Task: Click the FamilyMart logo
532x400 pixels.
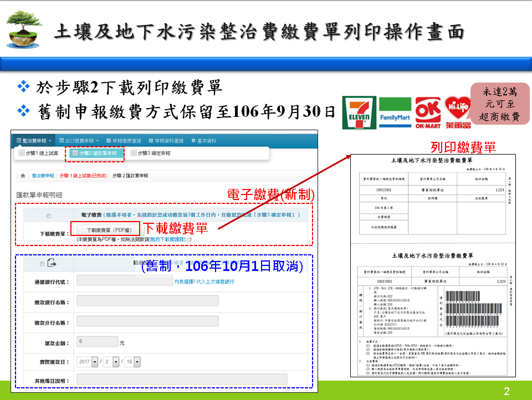Action: tap(395, 112)
